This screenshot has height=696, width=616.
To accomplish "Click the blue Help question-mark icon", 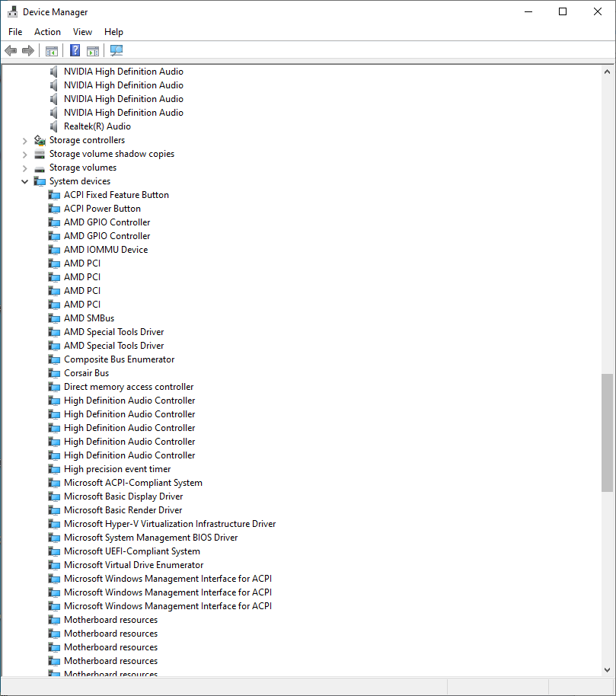I will (75, 50).
